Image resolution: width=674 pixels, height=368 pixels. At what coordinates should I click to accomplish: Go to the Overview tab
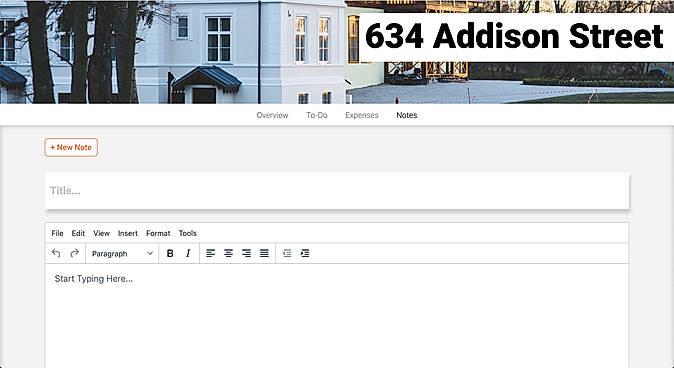(x=273, y=115)
